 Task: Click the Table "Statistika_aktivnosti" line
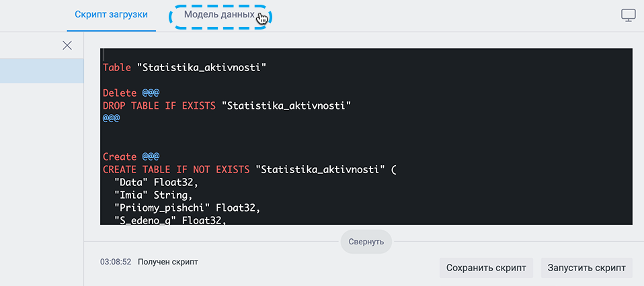click(185, 68)
